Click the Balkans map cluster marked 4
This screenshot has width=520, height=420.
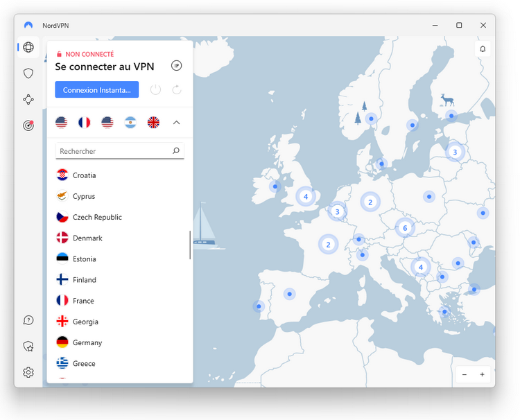(x=421, y=267)
